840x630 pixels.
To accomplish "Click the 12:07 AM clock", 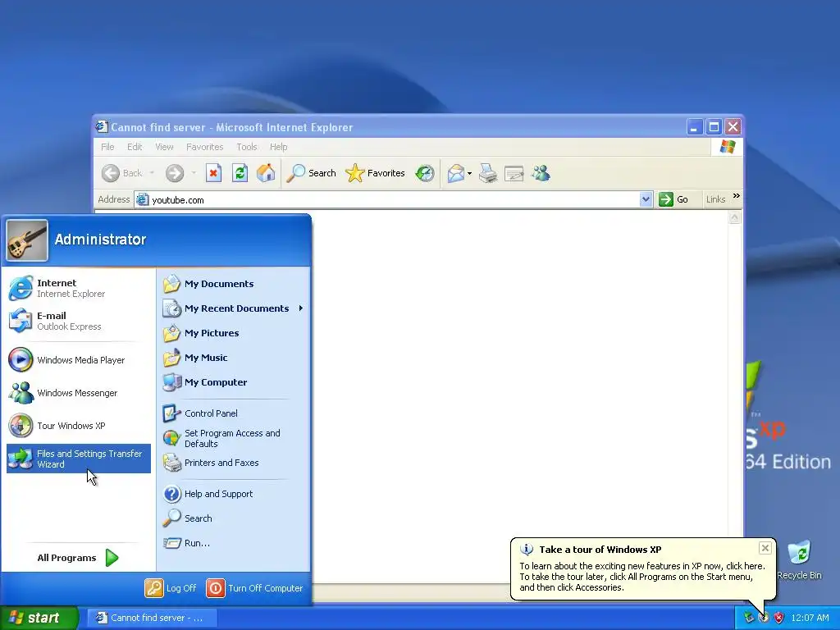I will [x=810, y=618].
